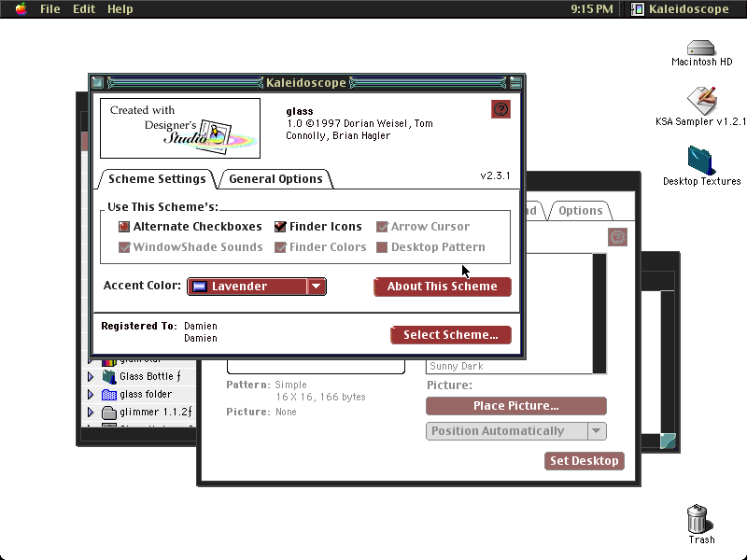Screen dimensions: 747x560
Task: Click the dimmed WindowShade Sounds checkbox
Action: [x=124, y=247]
